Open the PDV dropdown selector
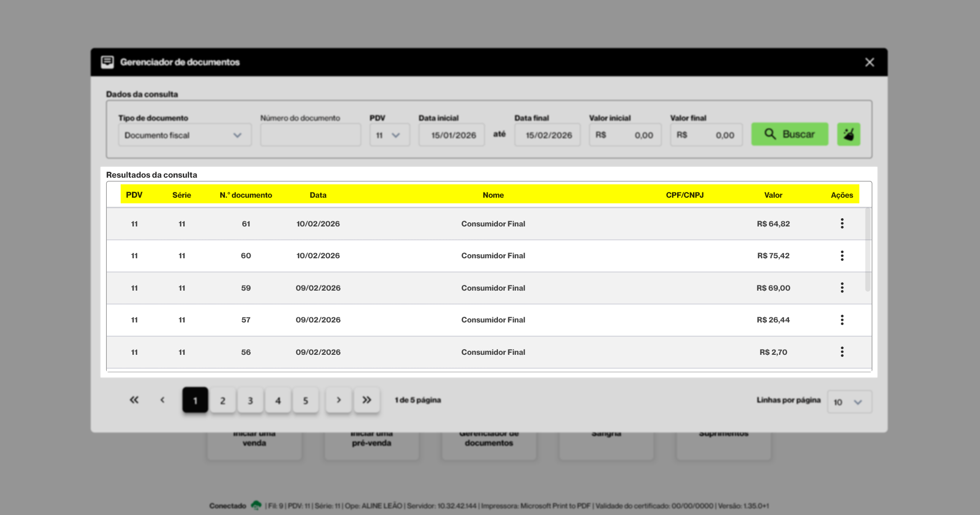The height and width of the screenshot is (515, 980). click(x=389, y=135)
